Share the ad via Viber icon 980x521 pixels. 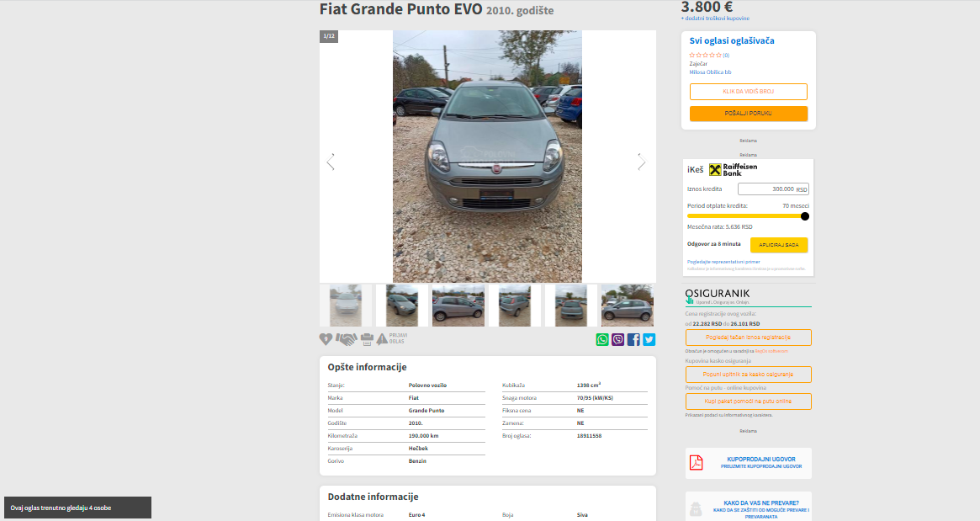coord(618,340)
